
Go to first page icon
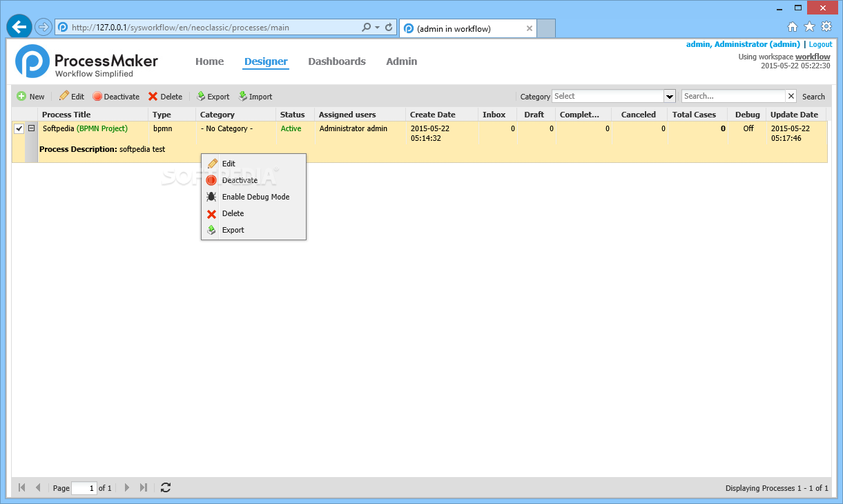(22, 487)
